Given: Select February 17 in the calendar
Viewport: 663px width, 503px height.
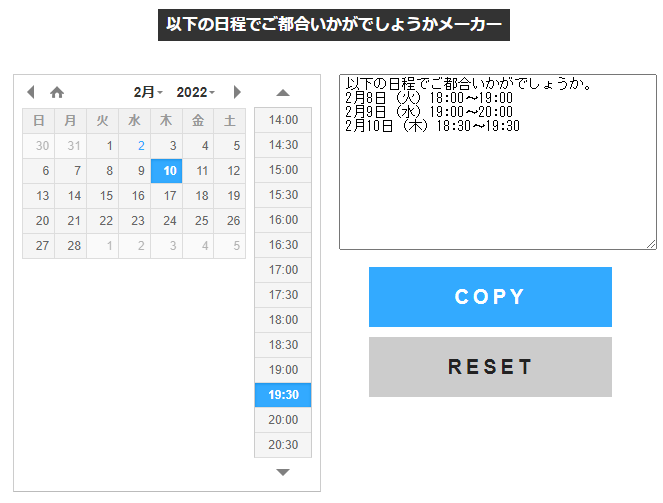Looking at the screenshot, I should (x=167, y=196).
